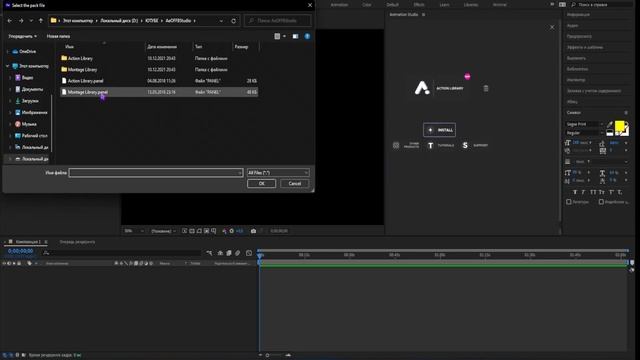The width and height of the screenshot is (640, 360).
Task: Take a snapshot with the camera icon
Action: (253, 231)
